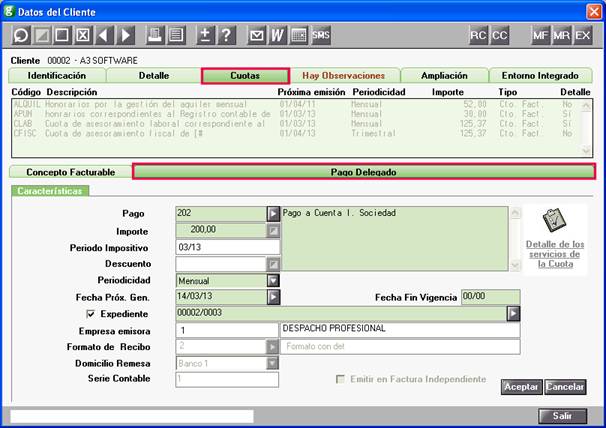Select the APUN row in cuotas list

pyautogui.click(x=297, y=114)
